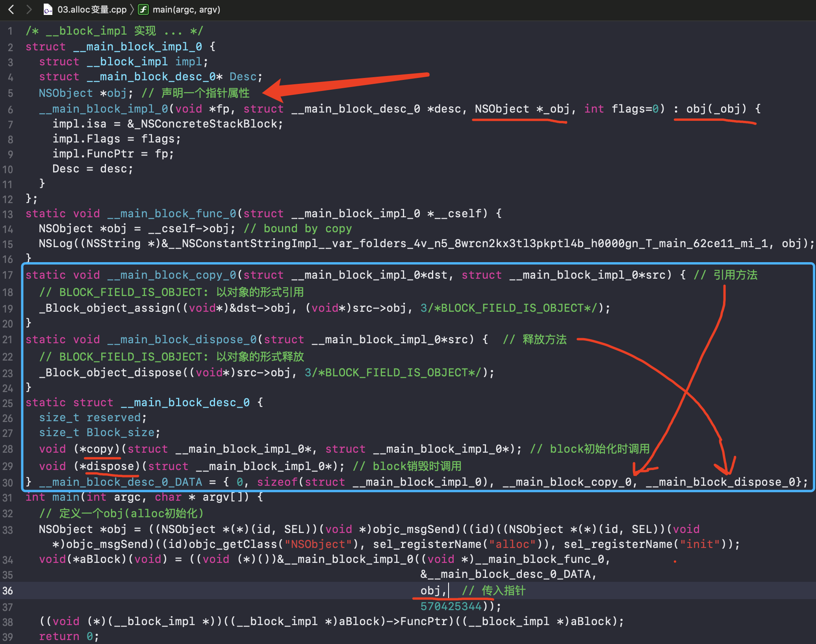This screenshot has height=644, width=816.
Task: Click '__main_block_copy_0' function name on line 17
Action: point(172,275)
